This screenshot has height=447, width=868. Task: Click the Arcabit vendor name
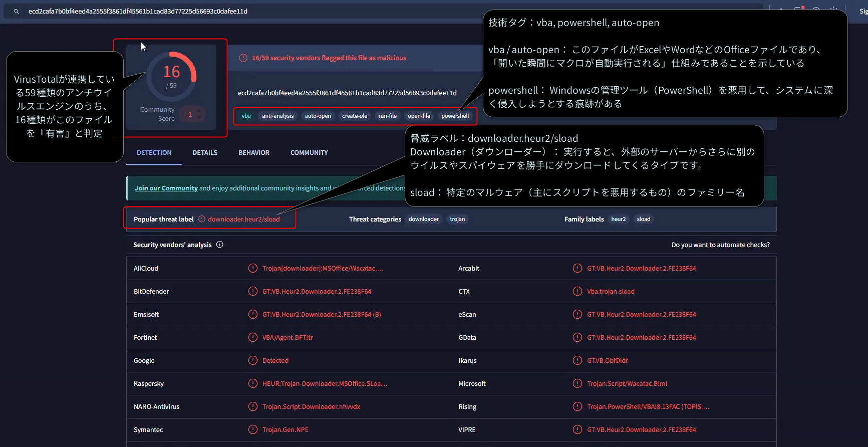point(469,268)
